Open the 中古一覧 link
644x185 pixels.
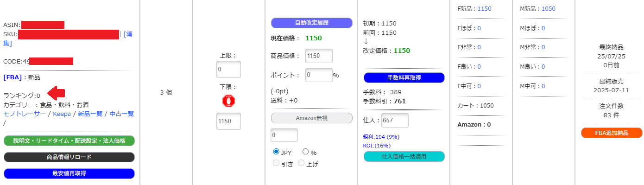coord(121,114)
